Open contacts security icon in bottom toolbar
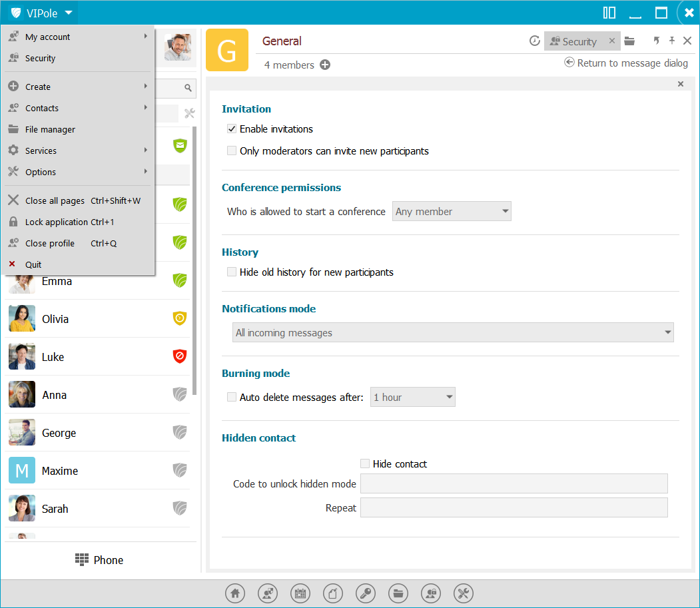The height and width of the screenshot is (608, 700). (x=267, y=593)
